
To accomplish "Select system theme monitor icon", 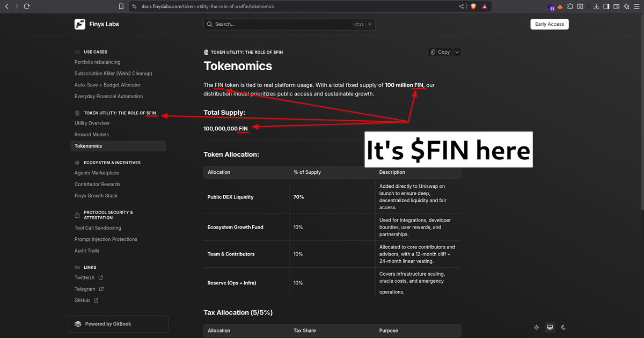I will pyautogui.click(x=550, y=327).
